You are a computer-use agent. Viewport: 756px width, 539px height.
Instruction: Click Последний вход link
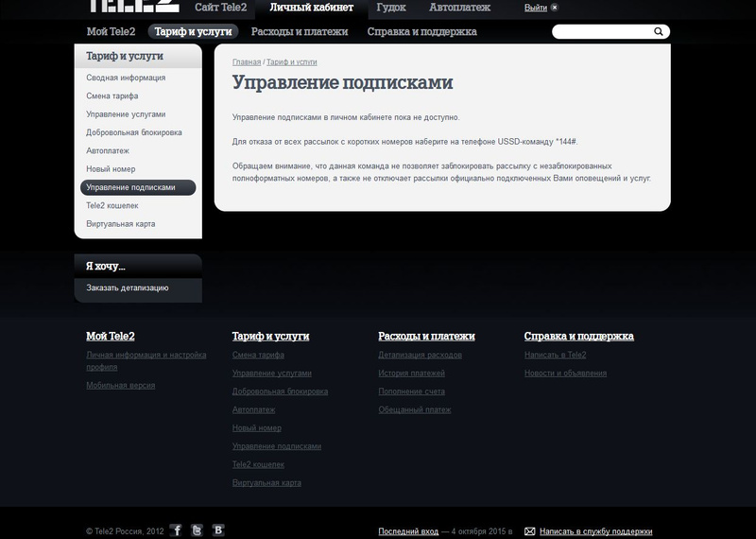pos(408,531)
